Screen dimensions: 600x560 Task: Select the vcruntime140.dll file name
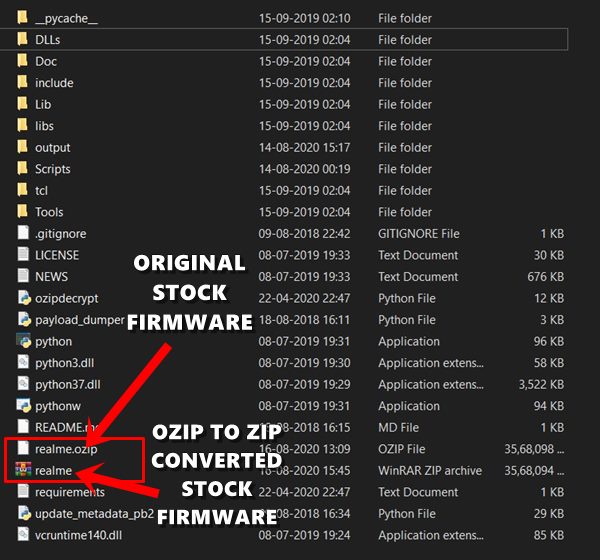(78, 535)
